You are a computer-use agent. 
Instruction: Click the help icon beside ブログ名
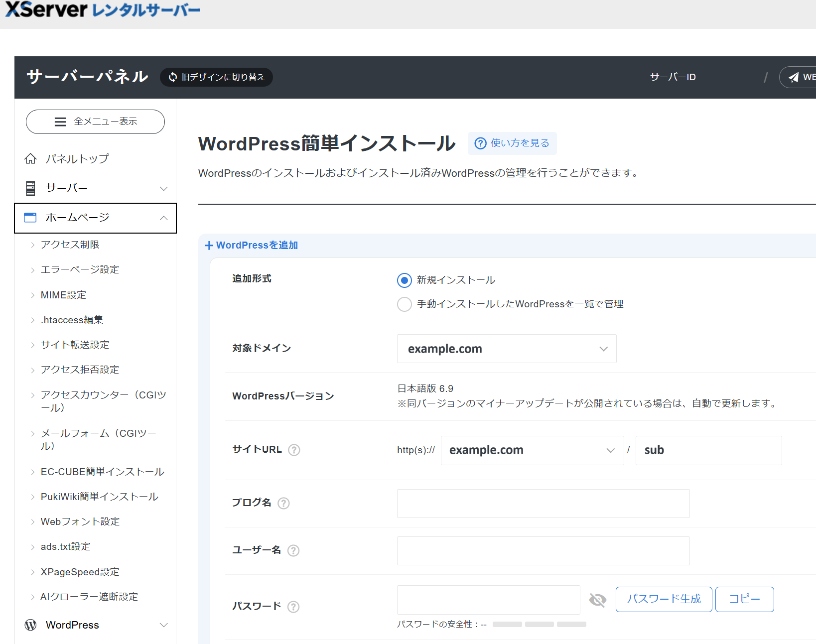(283, 504)
